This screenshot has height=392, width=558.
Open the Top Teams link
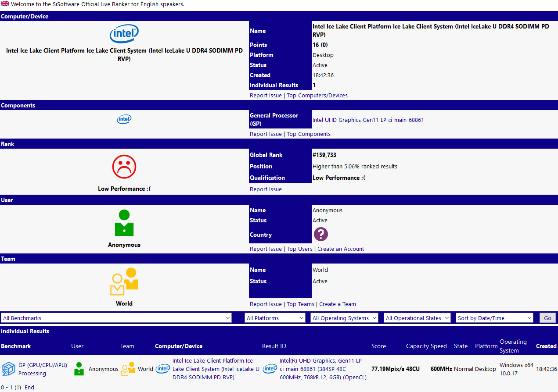click(x=300, y=304)
